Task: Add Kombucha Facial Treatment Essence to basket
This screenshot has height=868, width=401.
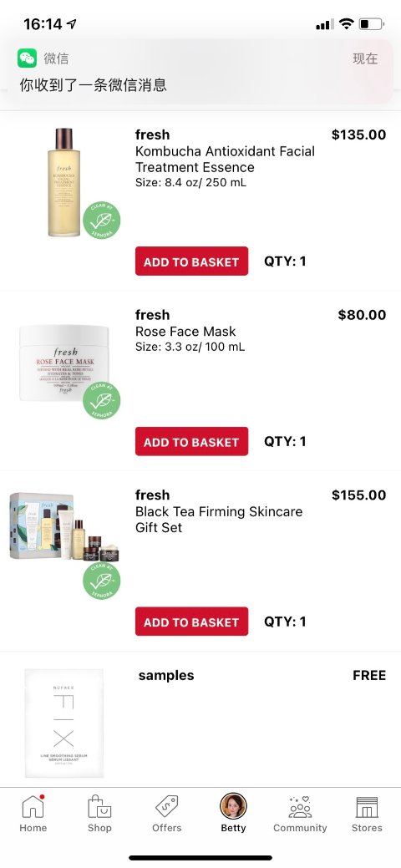Action: pos(191,261)
